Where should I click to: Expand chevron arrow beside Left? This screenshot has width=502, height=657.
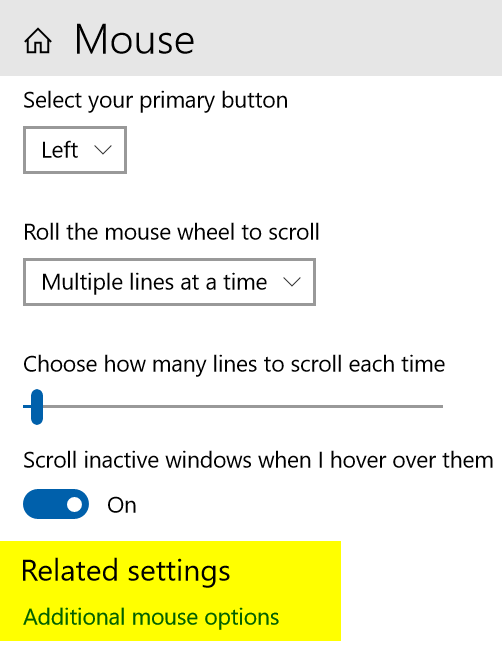103,150
